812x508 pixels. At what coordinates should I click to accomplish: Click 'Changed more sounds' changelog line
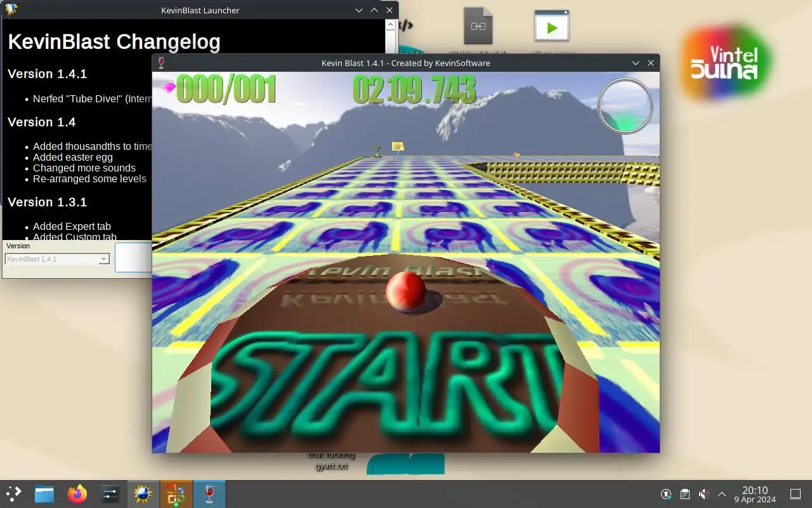pos(84,168)
